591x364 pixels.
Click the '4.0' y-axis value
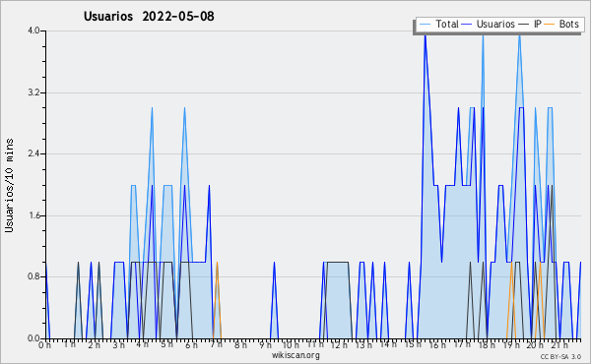click(x=33, y=30)
